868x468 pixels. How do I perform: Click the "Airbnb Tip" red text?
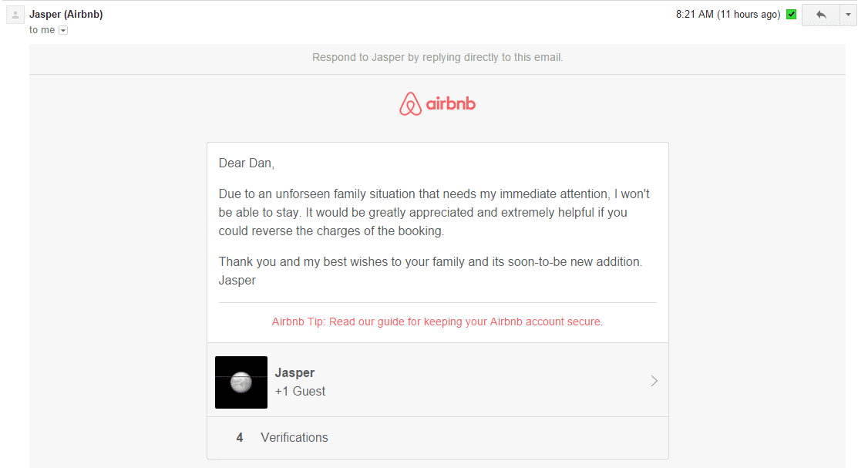pyautogui.click(x=298, y=322)
